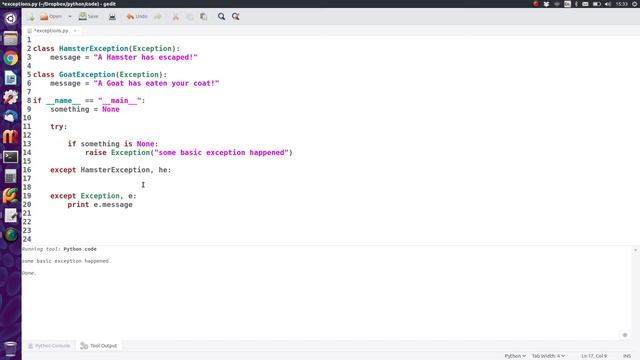The width and height of the screenshot is (640, 360).
Task: Click the 'except Exception, e:' line
Action: point(93,196)
